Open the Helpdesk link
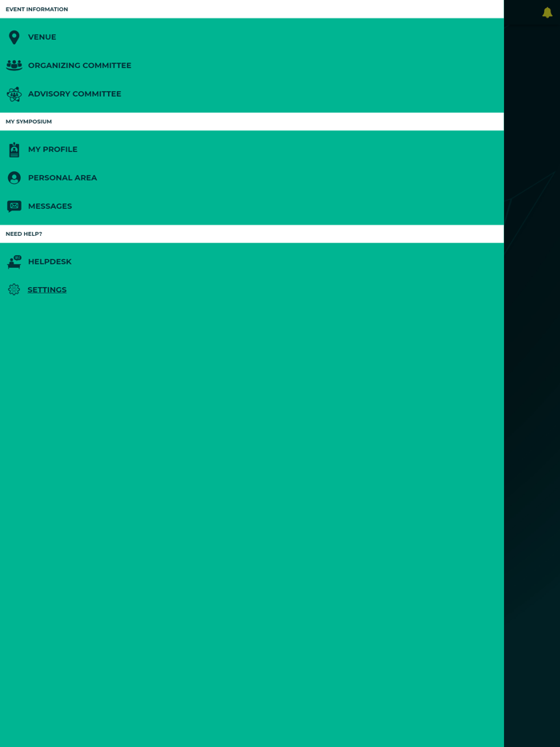560x747 pixels. (x=50, y=262)
